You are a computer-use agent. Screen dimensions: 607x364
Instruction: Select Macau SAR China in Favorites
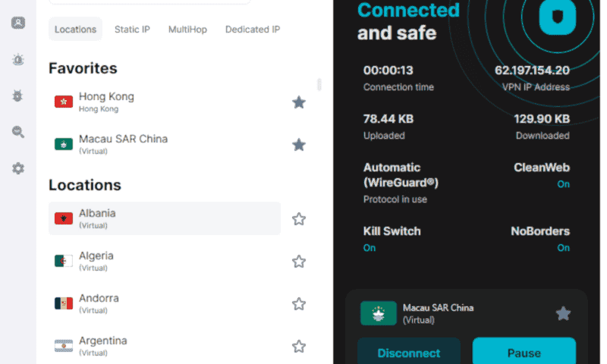165,145
